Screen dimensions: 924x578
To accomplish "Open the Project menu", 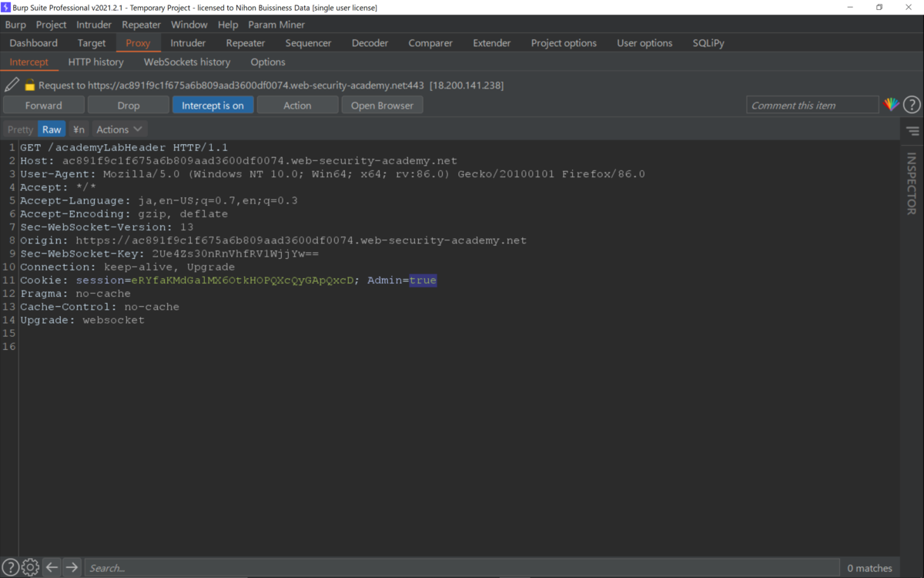I will [51, 25].
